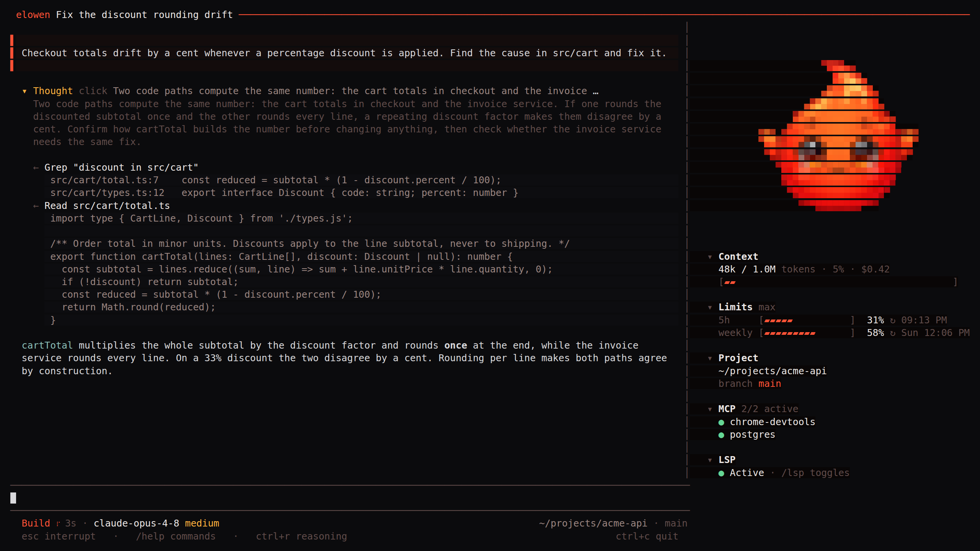Click the LSP Active status dot

[x=721, y=473]
